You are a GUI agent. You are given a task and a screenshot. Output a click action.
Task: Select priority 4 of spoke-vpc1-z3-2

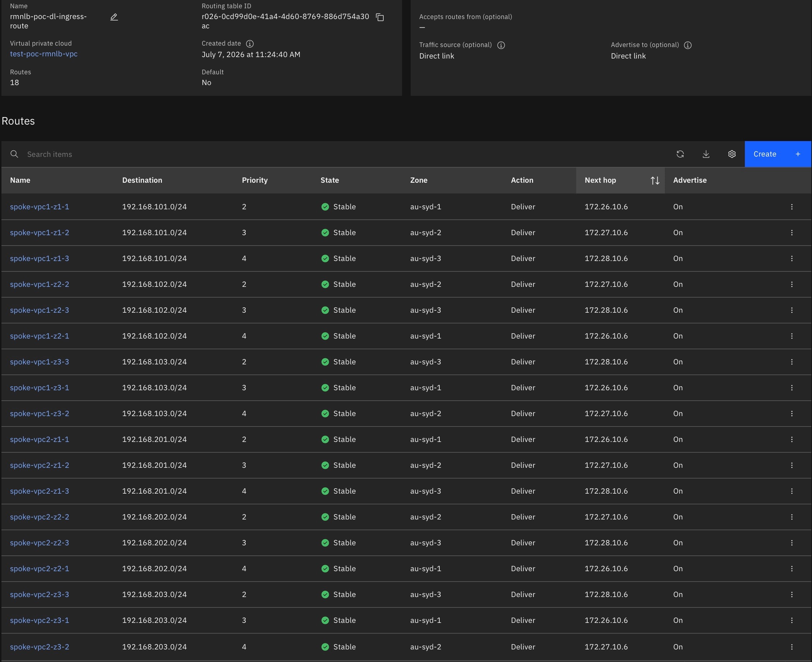pos(244,414)
